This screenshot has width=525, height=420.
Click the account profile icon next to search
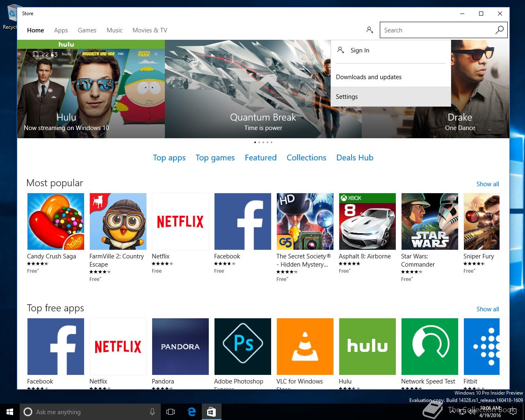370,30
